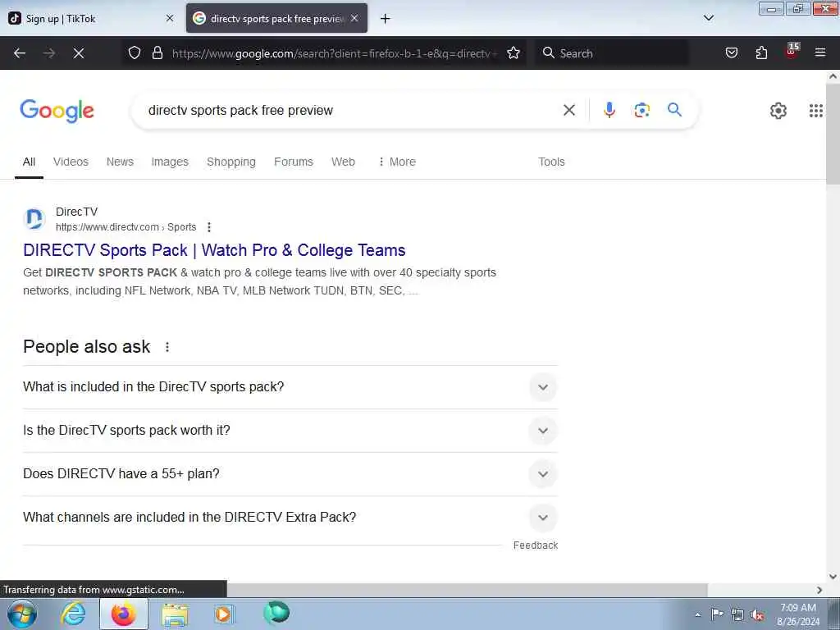The image size is (840, 630).
Task: Click the muted volume tray icon
Action: point(757,614)
